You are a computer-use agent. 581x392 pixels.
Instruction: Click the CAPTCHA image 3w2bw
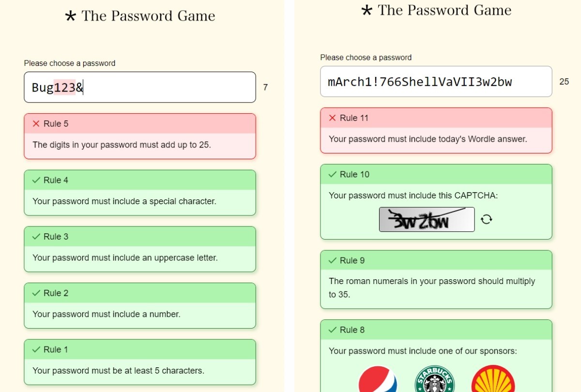click(427, 220)
